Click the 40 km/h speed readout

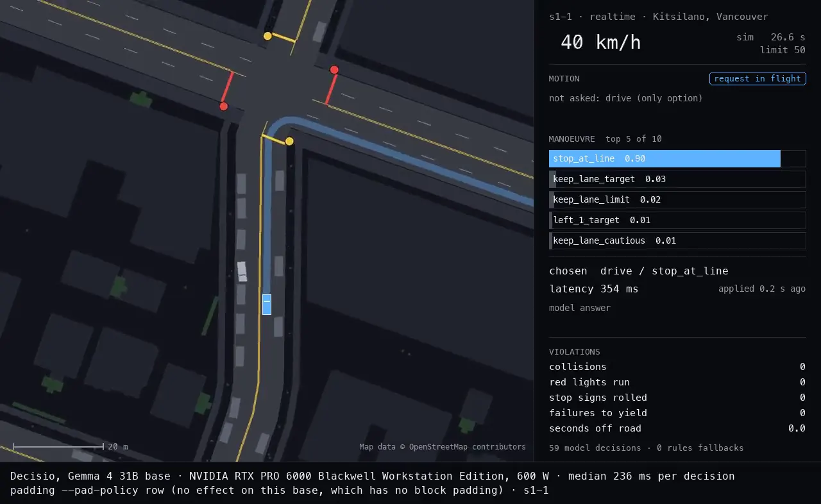click(600, 42)
